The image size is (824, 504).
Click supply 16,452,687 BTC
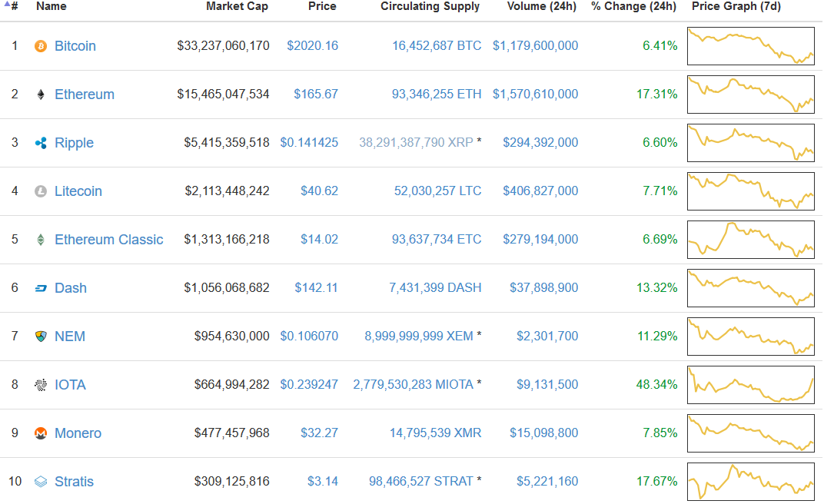[x=437, y=45]
